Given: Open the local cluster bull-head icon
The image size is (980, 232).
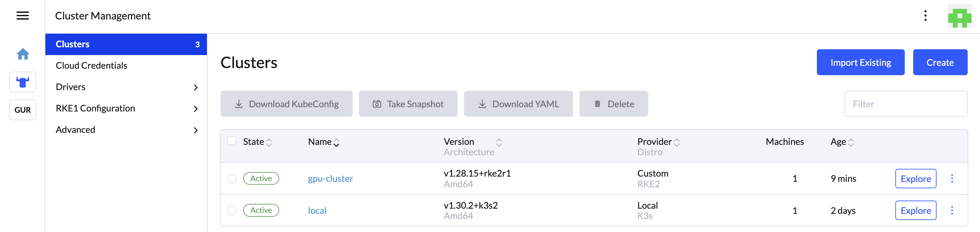Looking at the screenshot, I should pos(23,82).
